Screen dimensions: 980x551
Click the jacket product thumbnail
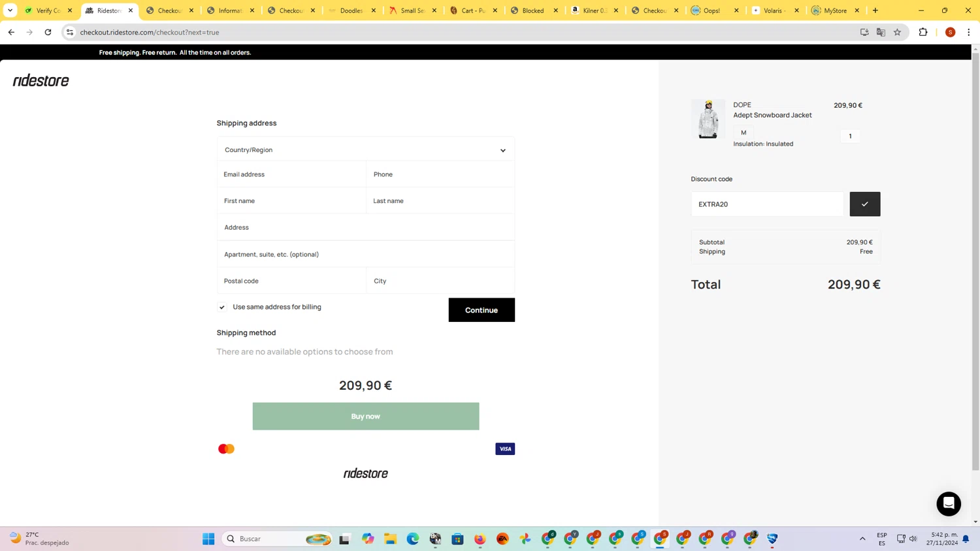pyautogui.click(x=708, y=119)
